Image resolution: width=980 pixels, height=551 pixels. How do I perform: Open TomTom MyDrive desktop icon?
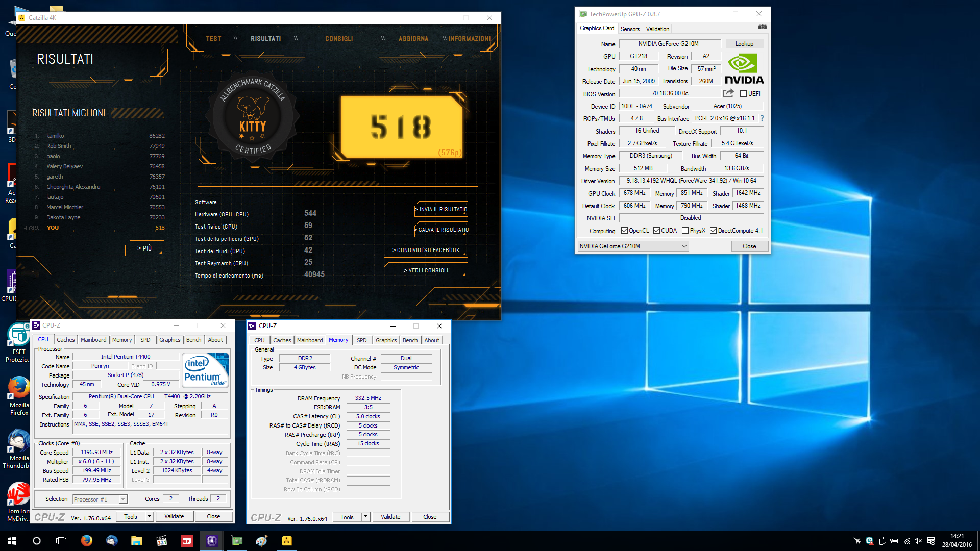[19, 502]
